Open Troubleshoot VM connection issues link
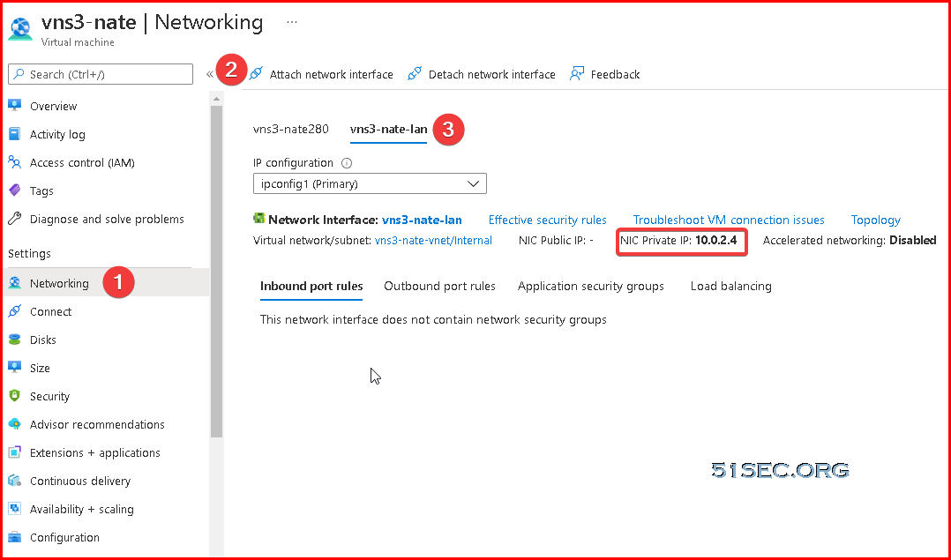Image resolution: width=951 pixels, height=560 pixels. pyautogui.click(x=729, y=220)
